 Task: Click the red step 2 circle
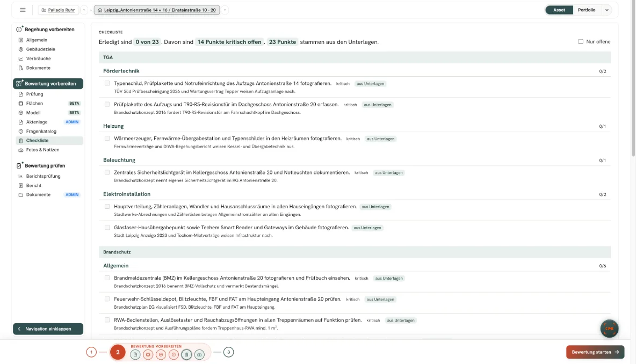point(118,352)
